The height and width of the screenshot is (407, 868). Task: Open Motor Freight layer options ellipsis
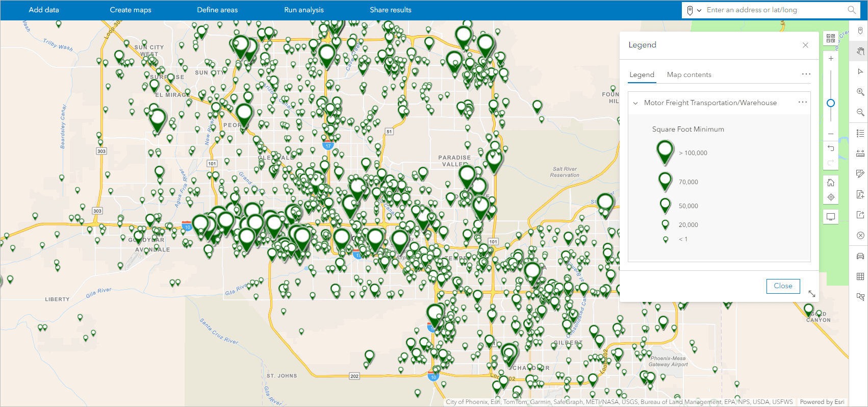click(803, 102)
